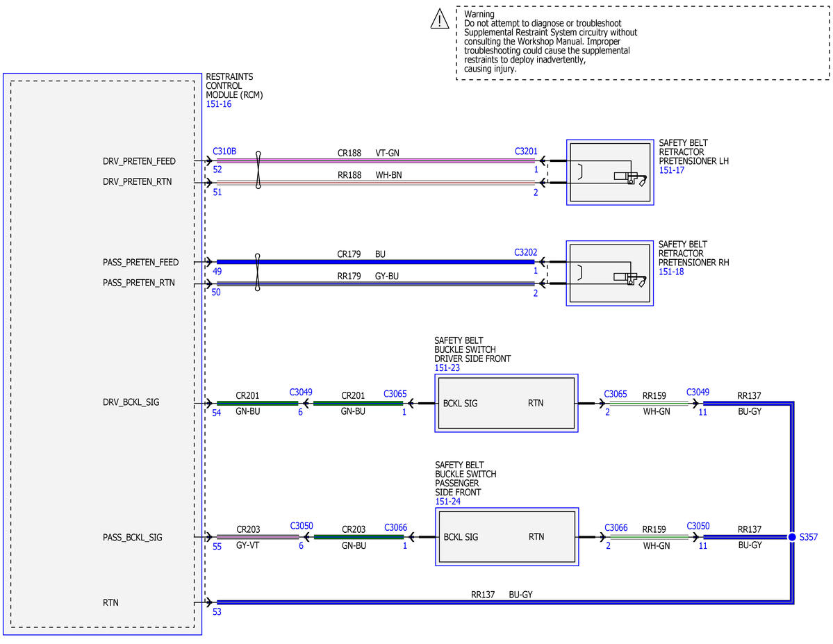Open pretensioner LH reference 151-17
Viewport: 833px width, 644px height.
672,171
